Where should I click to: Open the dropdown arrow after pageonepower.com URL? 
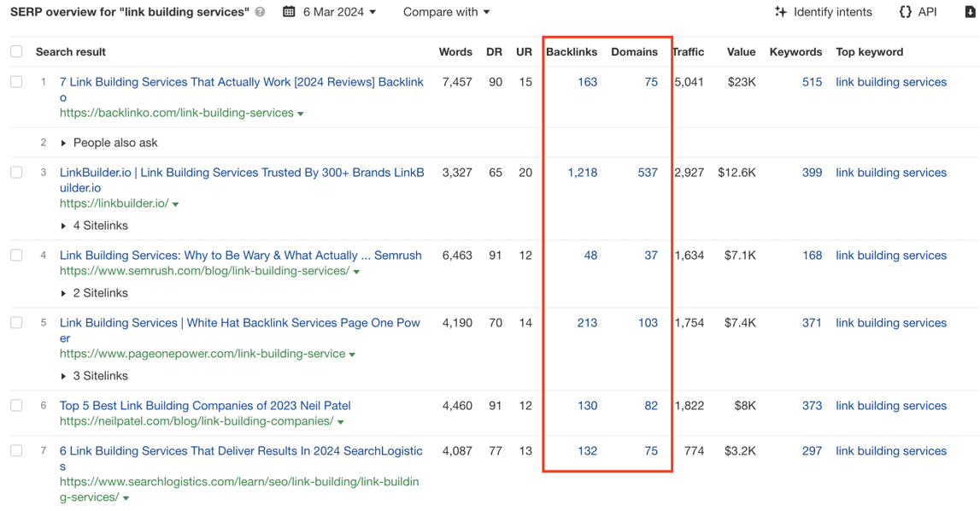(352, 355)
